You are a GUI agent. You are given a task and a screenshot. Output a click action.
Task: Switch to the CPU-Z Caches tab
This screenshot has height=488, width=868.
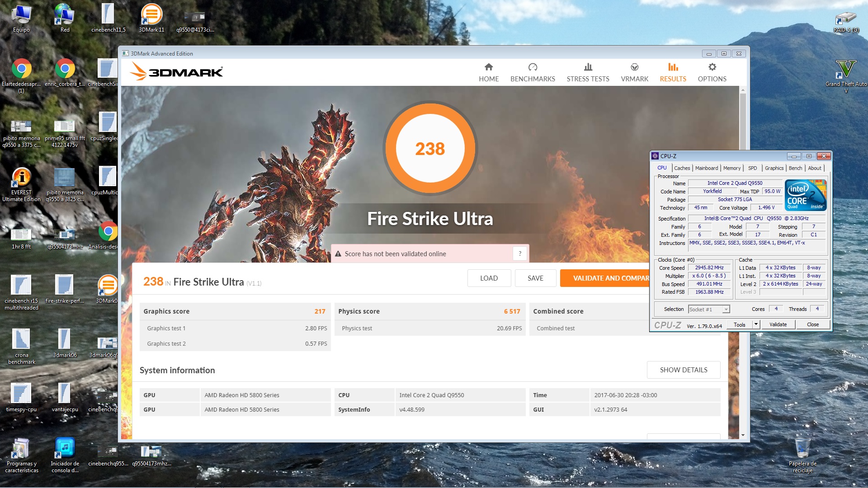682,168
